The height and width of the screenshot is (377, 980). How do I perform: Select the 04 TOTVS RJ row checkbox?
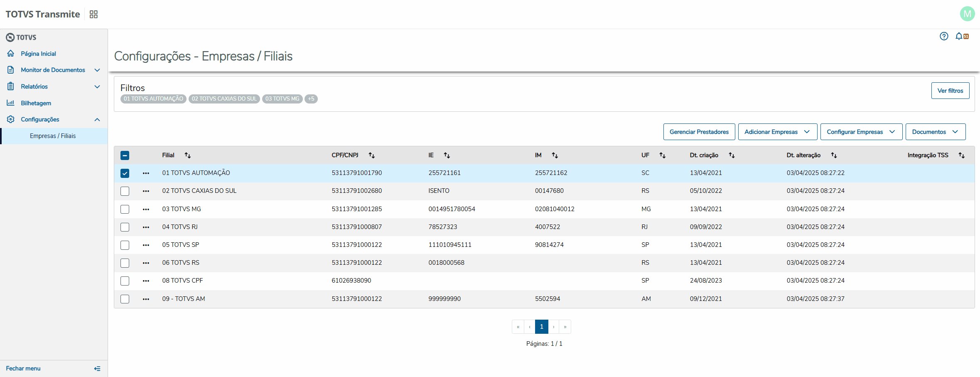tap(125, 227)
